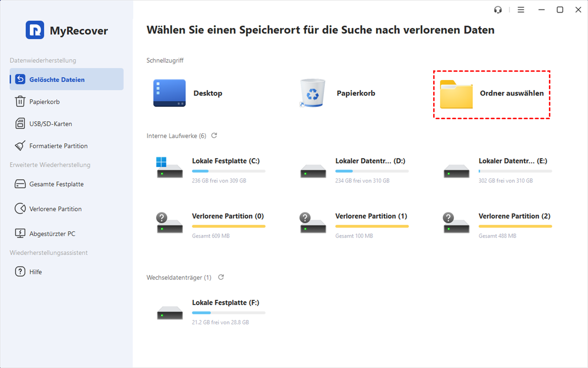The image size is (588, 368).
Task: Click the Abgestürzter PC monitor icon
Action: click(x=20, y=234)
